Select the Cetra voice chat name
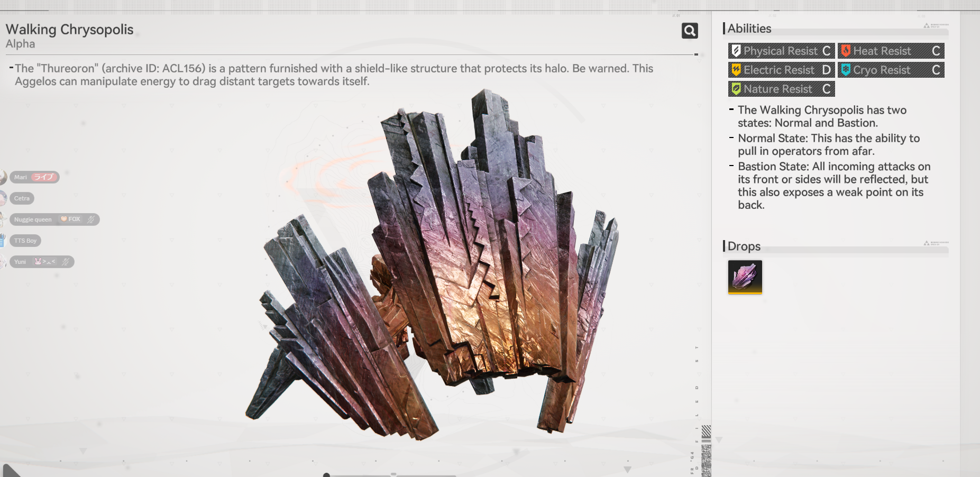This screenshot has width=980, height=477. [22, 198]
